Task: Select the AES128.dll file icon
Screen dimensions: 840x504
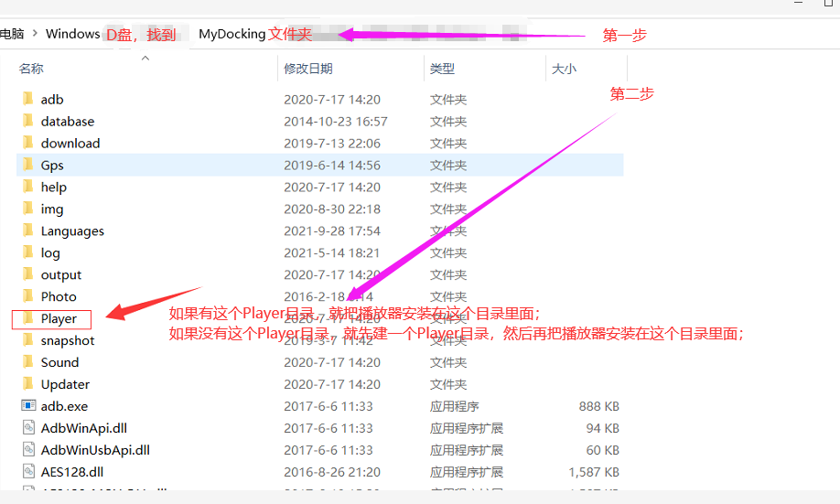Action: tap(27, 472)
